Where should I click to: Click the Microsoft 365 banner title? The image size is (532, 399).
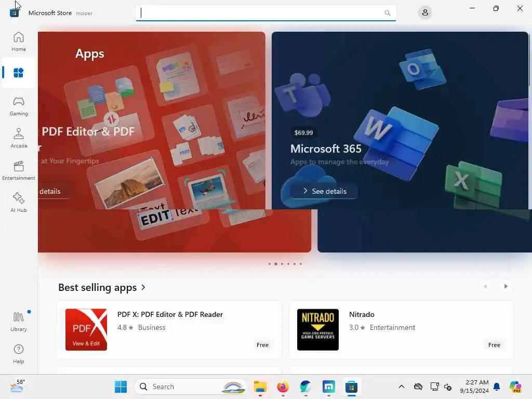[x=326, y=149]
